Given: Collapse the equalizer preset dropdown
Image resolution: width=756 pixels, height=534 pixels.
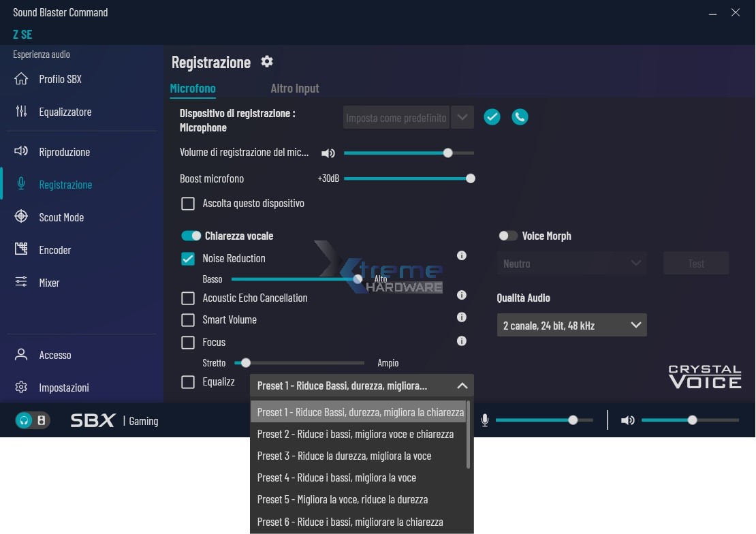Looking at the screenshot, I should [462, 386].
